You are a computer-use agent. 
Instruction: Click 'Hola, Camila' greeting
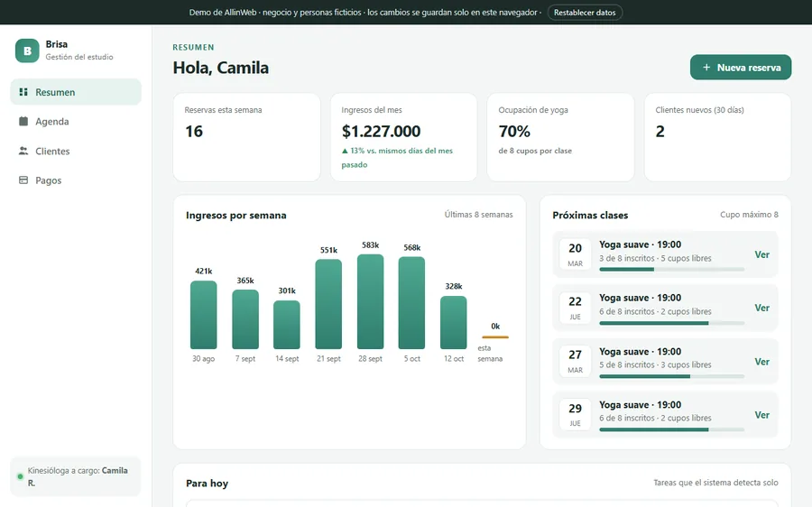click(221, 68)
